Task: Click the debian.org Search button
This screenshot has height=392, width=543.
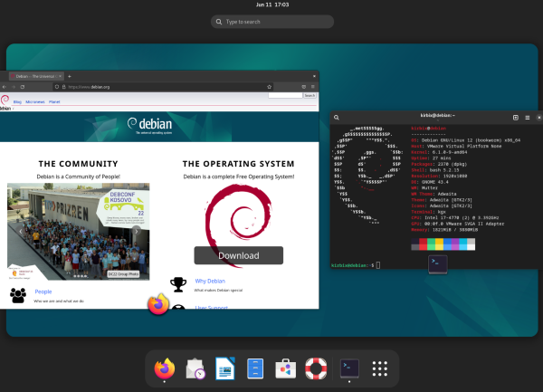Action: pyautogui.click(x=310, y=95)
